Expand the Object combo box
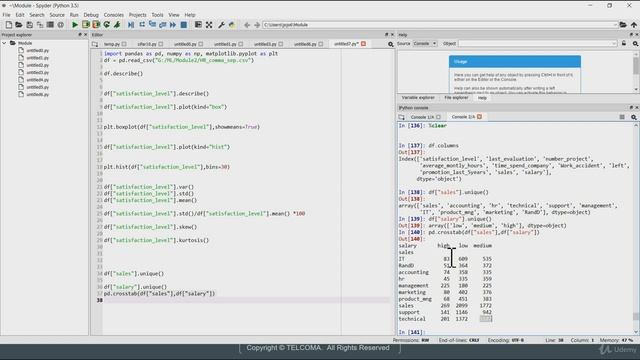Screen dimensions: 640x360 tap(614, 43)
